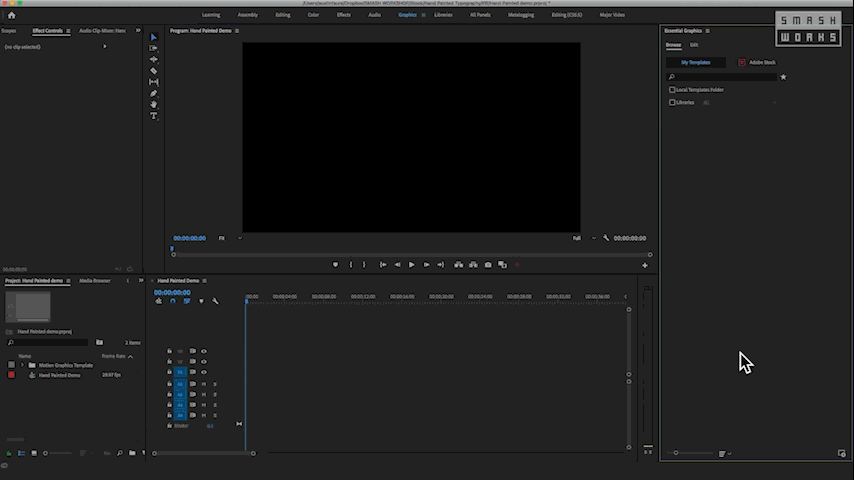The image size is (854, 480).
Task: Expand the Motion Graphics Template bin
Action: tap(22, 365)
